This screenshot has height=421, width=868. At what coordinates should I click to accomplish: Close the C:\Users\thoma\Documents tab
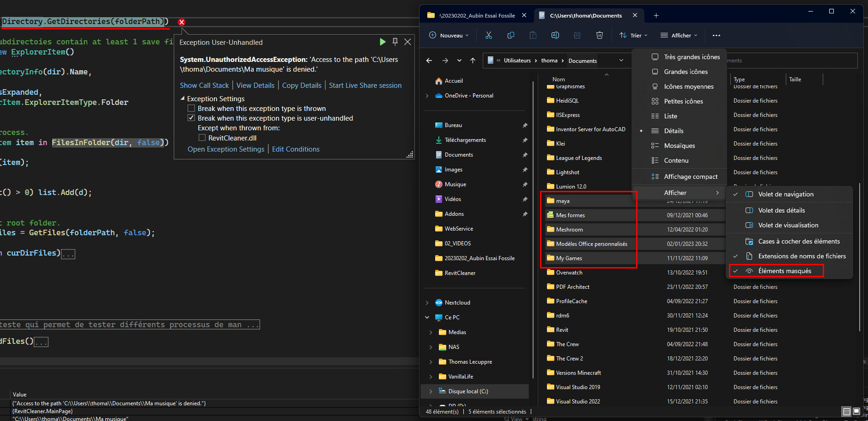(635, 15)
